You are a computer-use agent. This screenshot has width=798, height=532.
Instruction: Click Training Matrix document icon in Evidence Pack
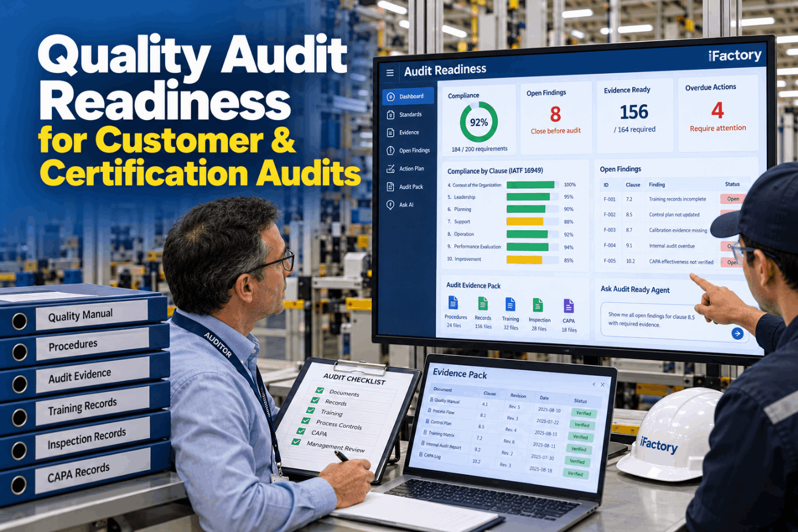point(426,432)
